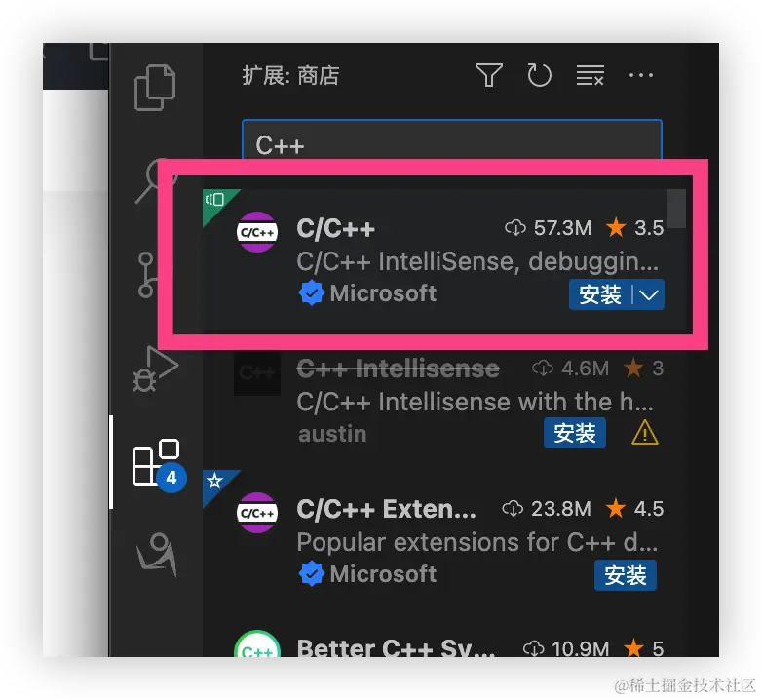Select the Better C++ Syntax entry

coord(433,644)
